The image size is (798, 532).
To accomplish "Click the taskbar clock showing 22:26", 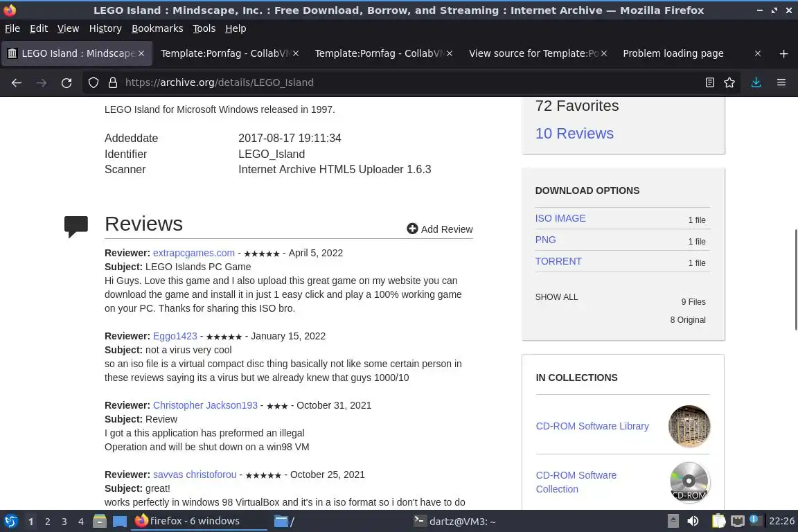I will pos(781,522).
